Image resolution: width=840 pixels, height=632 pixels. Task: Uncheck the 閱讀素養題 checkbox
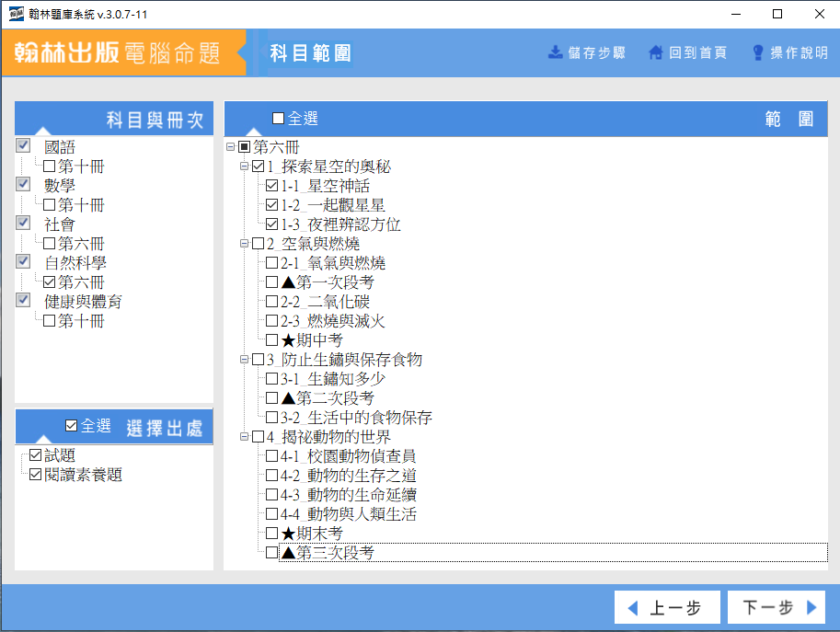tap(35, 475)
